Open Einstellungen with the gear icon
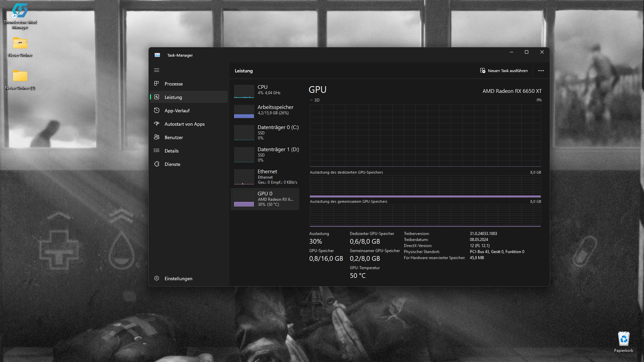644x362 pixels. (x=157, y=278)
